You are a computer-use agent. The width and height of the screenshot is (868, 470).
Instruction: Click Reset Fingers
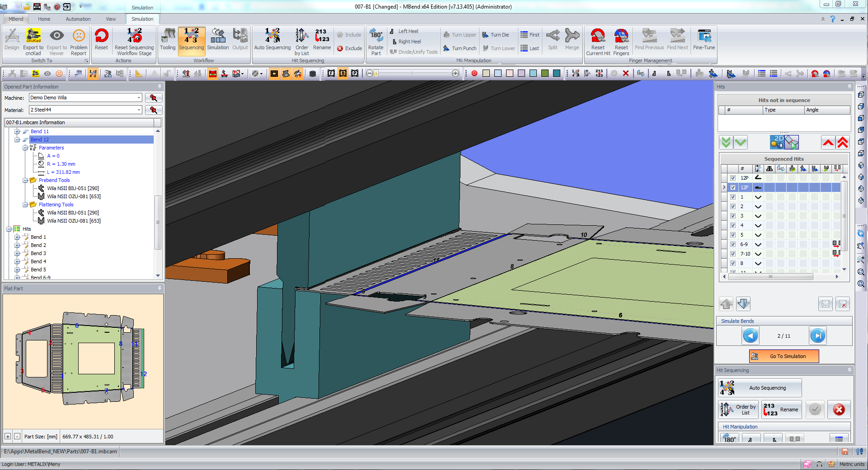click(621, 42)
